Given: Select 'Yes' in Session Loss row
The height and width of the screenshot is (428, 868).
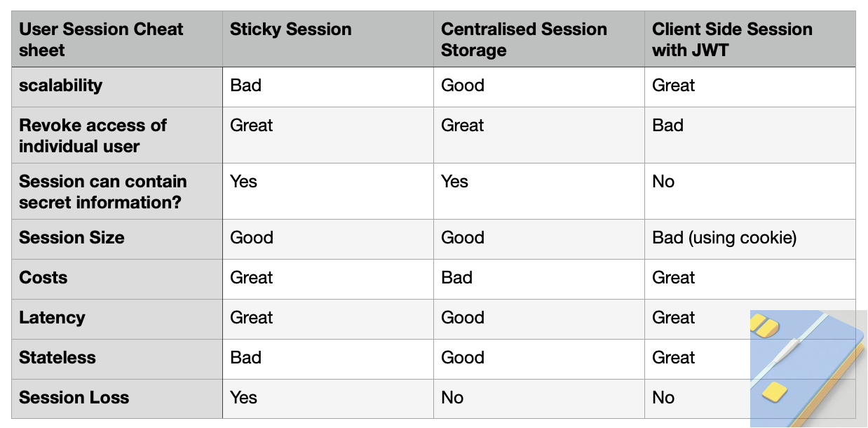Looking at the screenshot, I should click(x=328, y=399).
